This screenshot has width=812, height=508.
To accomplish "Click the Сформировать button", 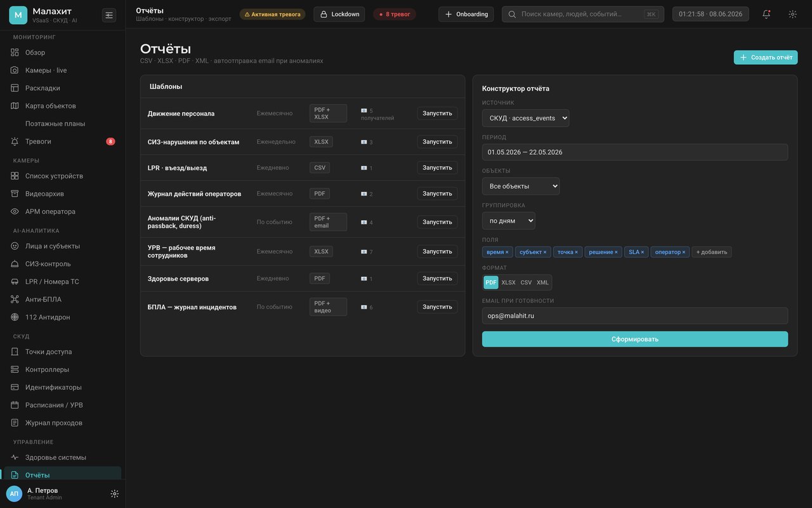I will tap(635, 339).
